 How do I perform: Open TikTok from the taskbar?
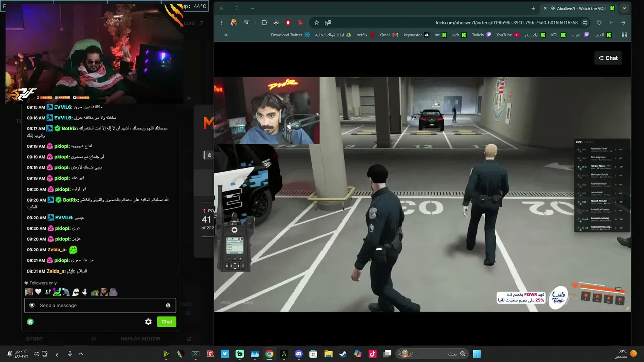click(x=372, y=354)
